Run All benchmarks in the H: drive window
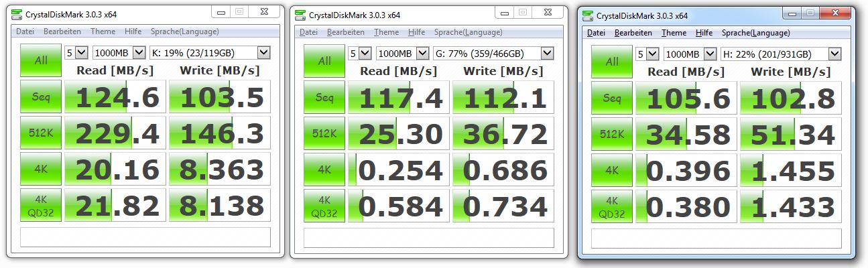Viewport: 868px width, 268px height. [x=611, y=61]
